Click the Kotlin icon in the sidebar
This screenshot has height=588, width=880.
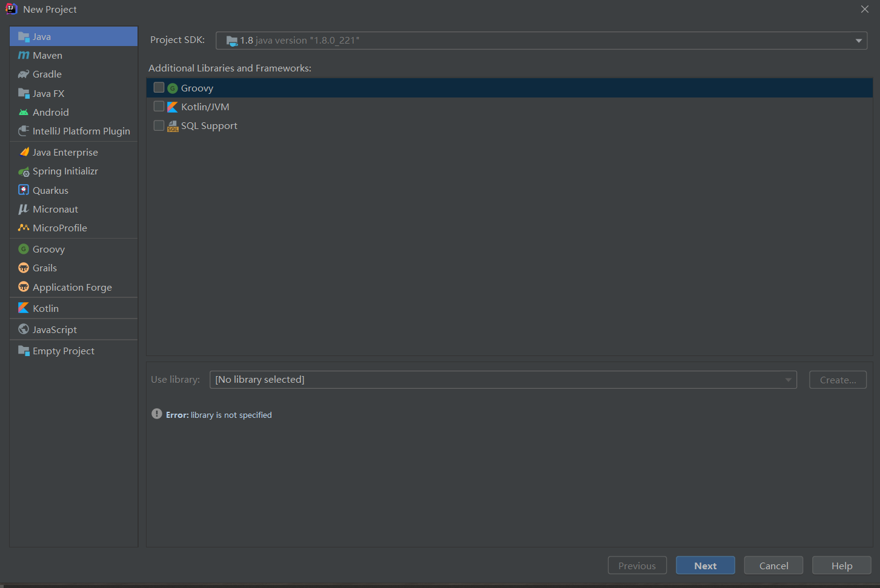pyautogui.click(x=24, y=308)
